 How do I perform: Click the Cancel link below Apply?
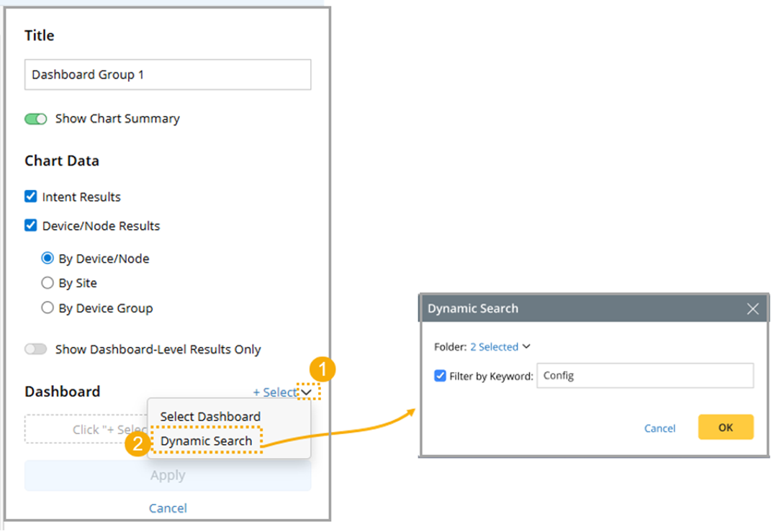point(168,508)
